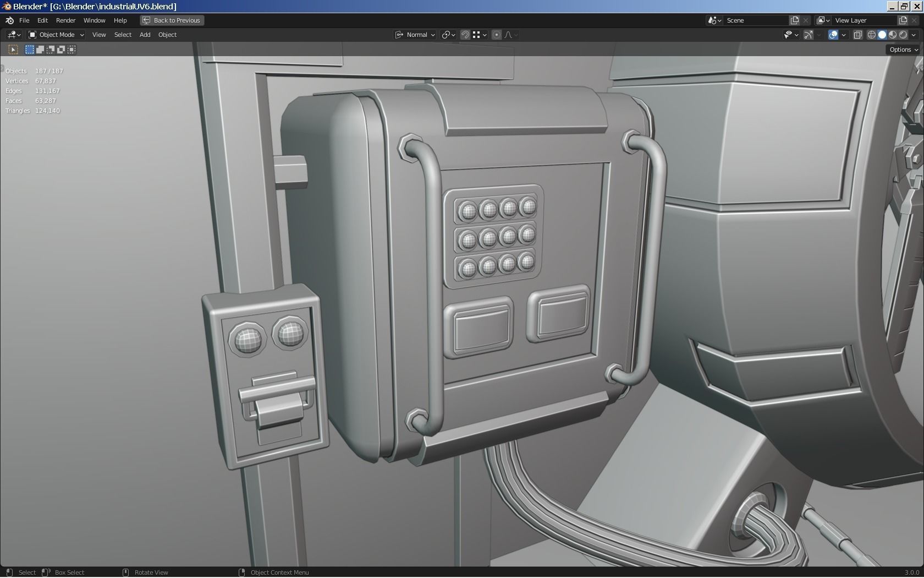Select the Tweak selection tool icon
This screenshot has height=578, width=924.
click(13, 50)
